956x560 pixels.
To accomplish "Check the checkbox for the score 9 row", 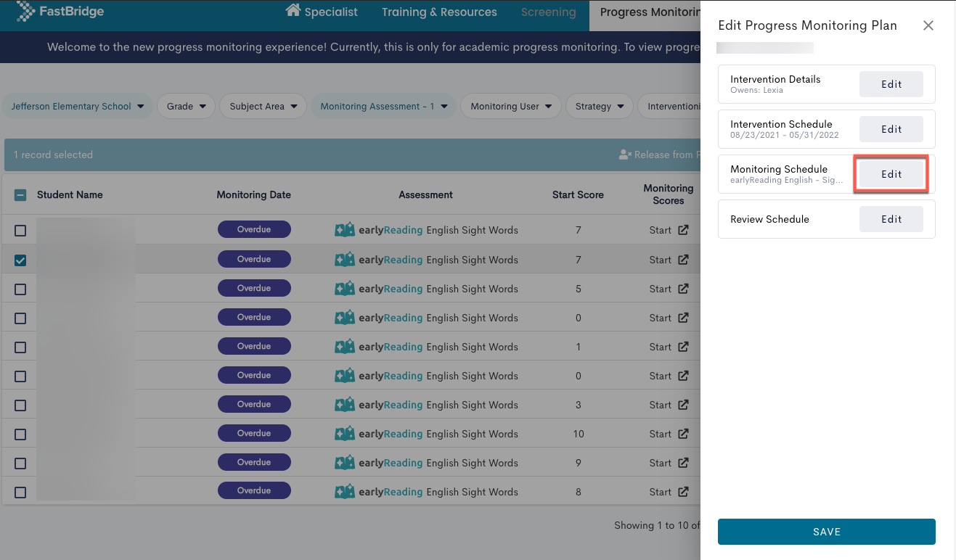I will (x=20, y=463).
